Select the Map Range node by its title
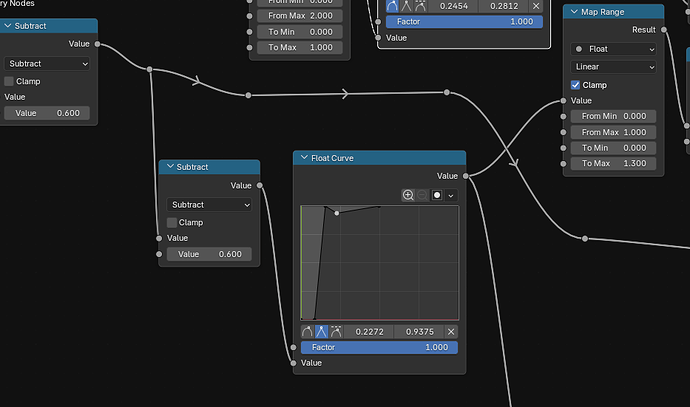Image resolution: width=690 pixels, height=407 pixels. pyautogui.click(x=602, y=12)
